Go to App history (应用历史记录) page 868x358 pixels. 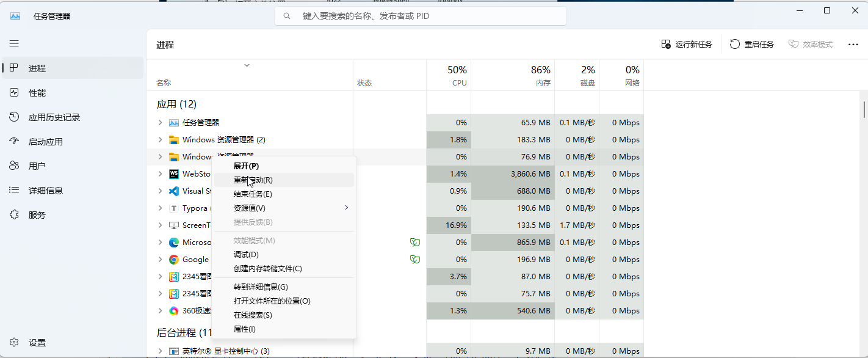[x=54, y=117]
